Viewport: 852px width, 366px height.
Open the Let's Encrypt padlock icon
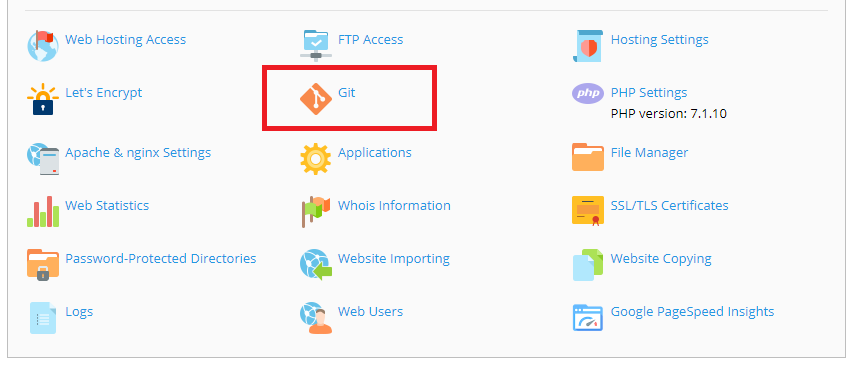pos(43,99)
